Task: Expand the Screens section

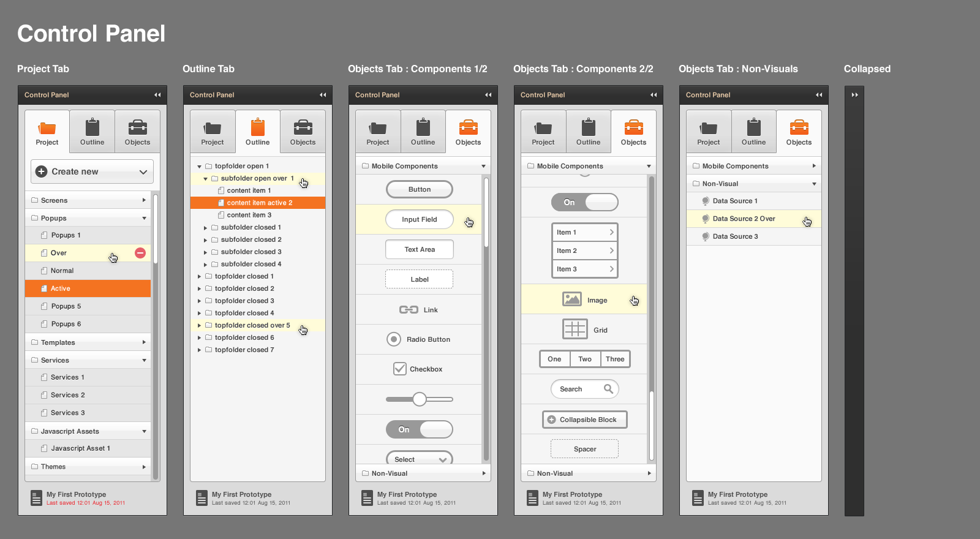Action: [144, 200]
